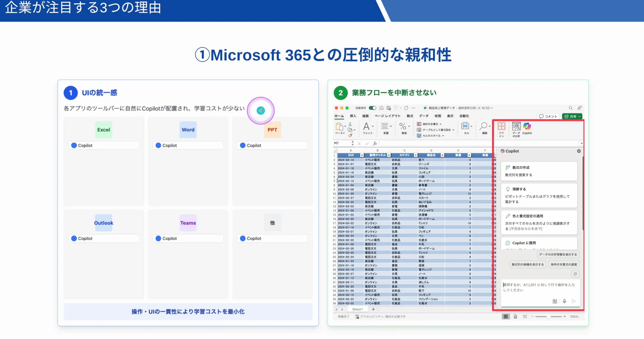Switch to the ホーム ribbon tab
The width and height of the screenshot is (644, 339).
tap(339, 116)
